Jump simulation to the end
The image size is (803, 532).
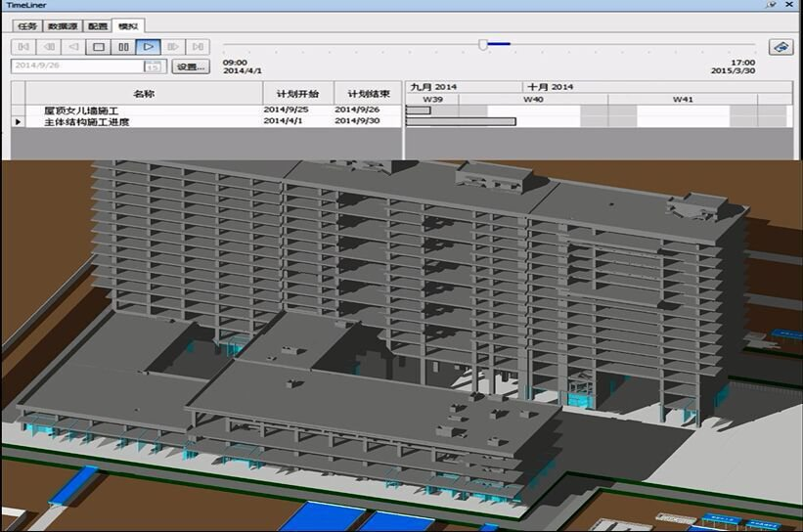coord(198,47)
